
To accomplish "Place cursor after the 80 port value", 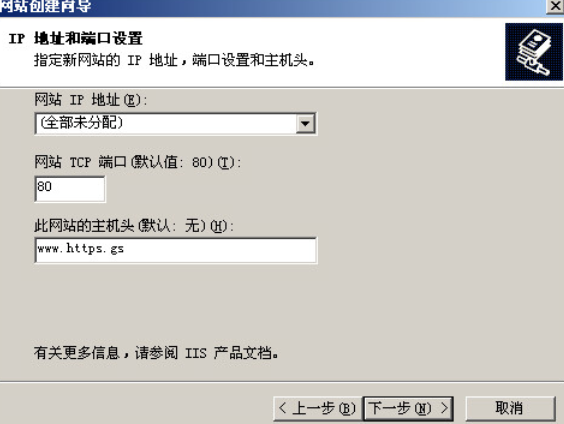I will 53,187.
